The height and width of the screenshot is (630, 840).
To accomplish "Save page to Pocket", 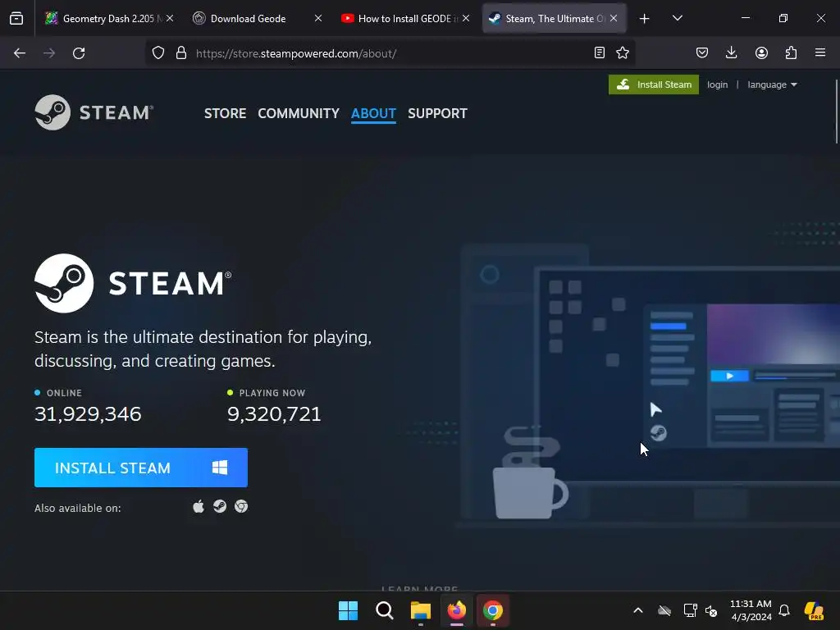I will pos(702,52).
